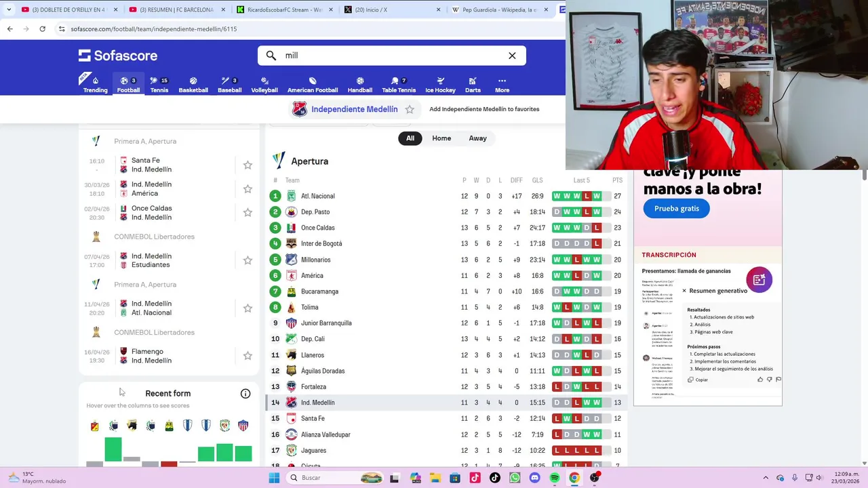
Task: Open WhatsApp from the taskbar
Action: click(515, 478)
